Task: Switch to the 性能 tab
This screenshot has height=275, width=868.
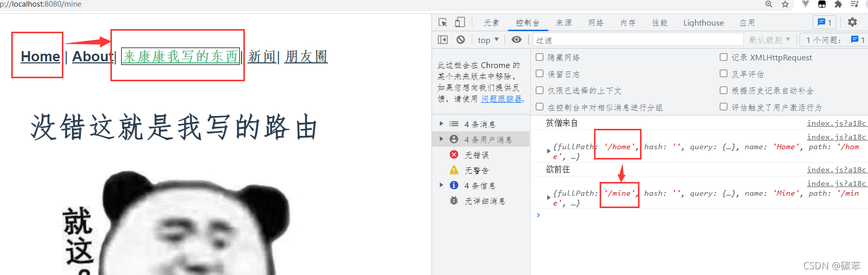Action: tap(660, 22)
